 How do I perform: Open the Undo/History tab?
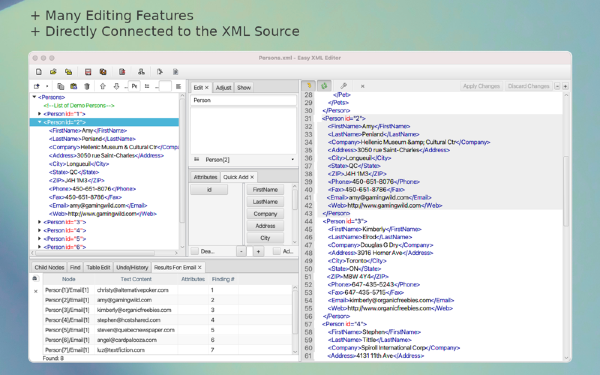(132, 267)
